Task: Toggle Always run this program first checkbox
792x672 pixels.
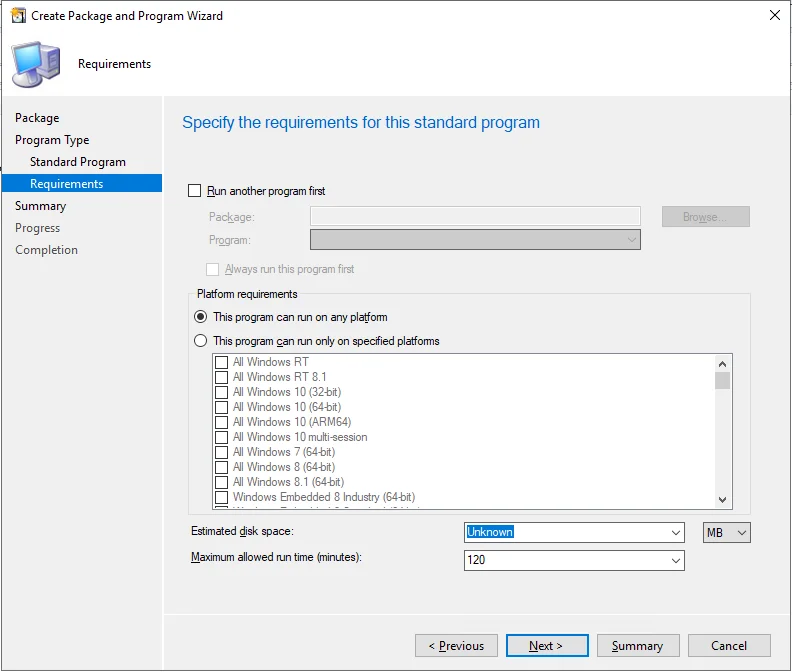Action: pos(213,269)
